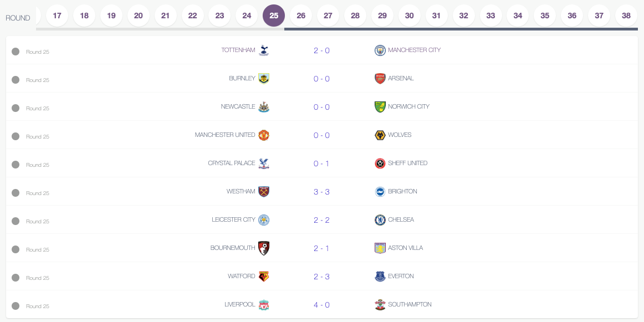Toggle the grey dot on Westham row
The width and height of the screenshot is (644, 322).
click(16, 193)
